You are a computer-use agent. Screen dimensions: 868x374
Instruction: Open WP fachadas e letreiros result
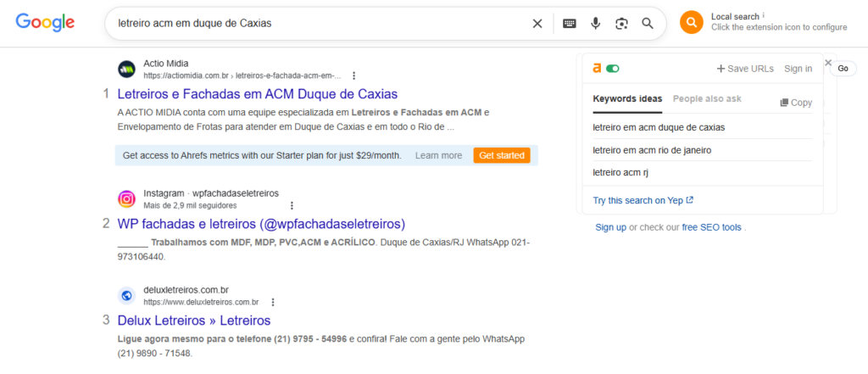coord(261,224)
